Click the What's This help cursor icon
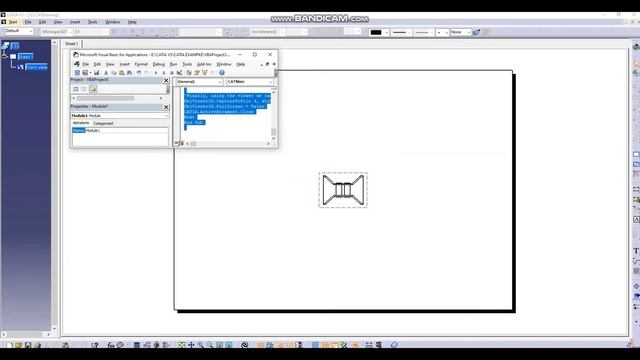640x360 pixels. click(x=95, y=345)
